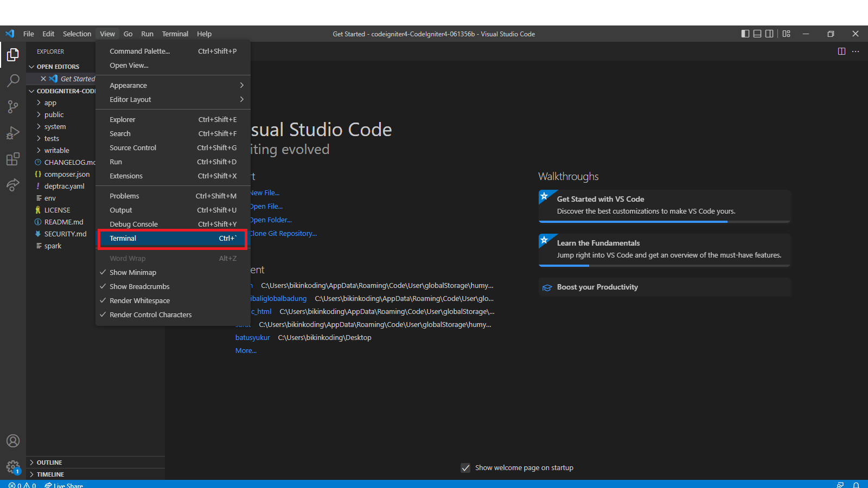868x488 pixels.
Task: Open Run and Debug in the activity bar
Action: click(x=13, y=133)
